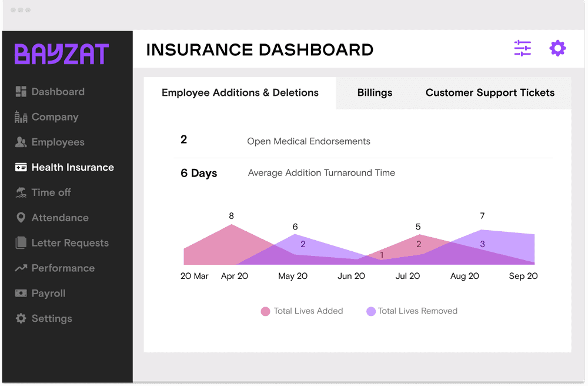Screen dimensions: 588x386
Task: Switch to the Billings tab
Action: click(x=375, y=92)
